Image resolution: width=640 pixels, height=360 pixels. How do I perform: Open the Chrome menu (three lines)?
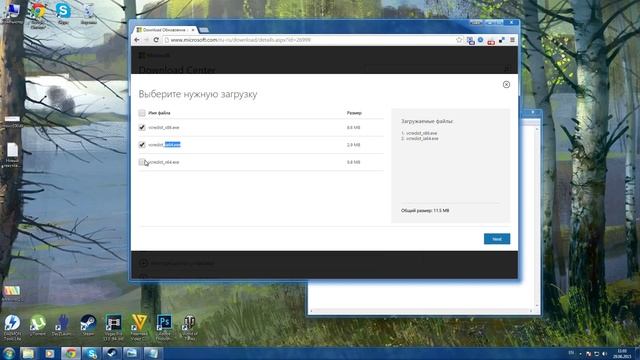tap(512, 40)
